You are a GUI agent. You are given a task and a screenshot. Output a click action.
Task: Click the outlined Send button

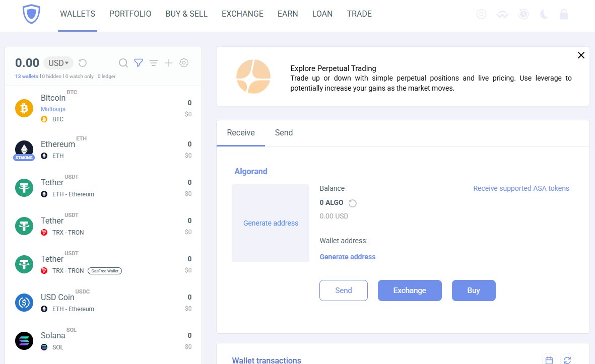point(344,290)
